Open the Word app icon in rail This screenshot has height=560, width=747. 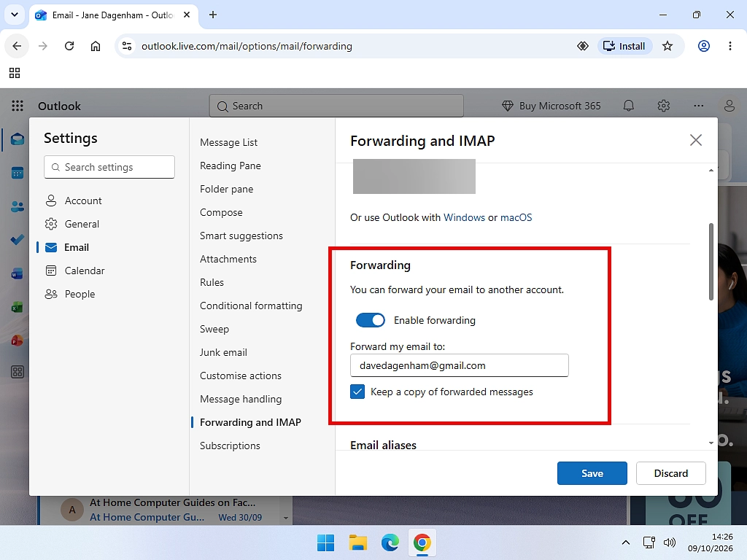click(18, 274)
